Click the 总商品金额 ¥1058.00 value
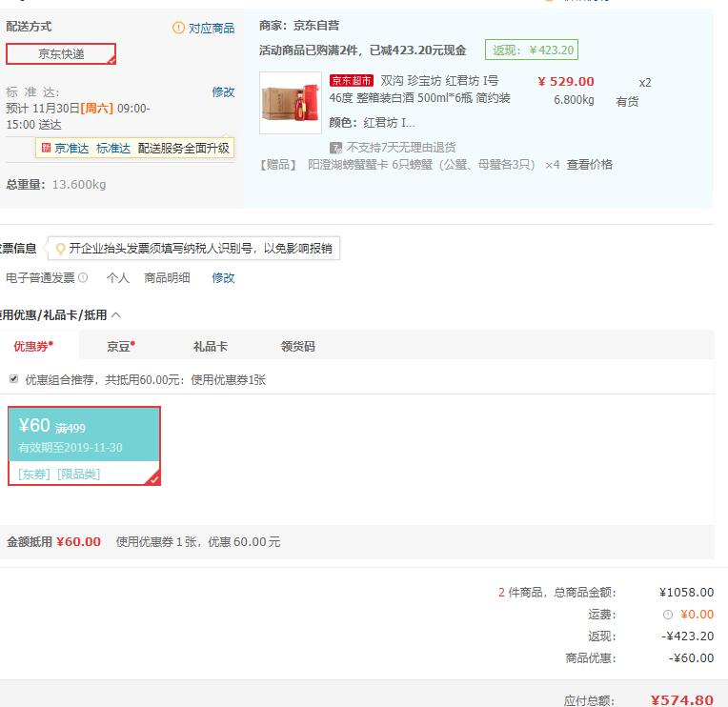Screen dimensions: 728x707 [x=686, y=593]
